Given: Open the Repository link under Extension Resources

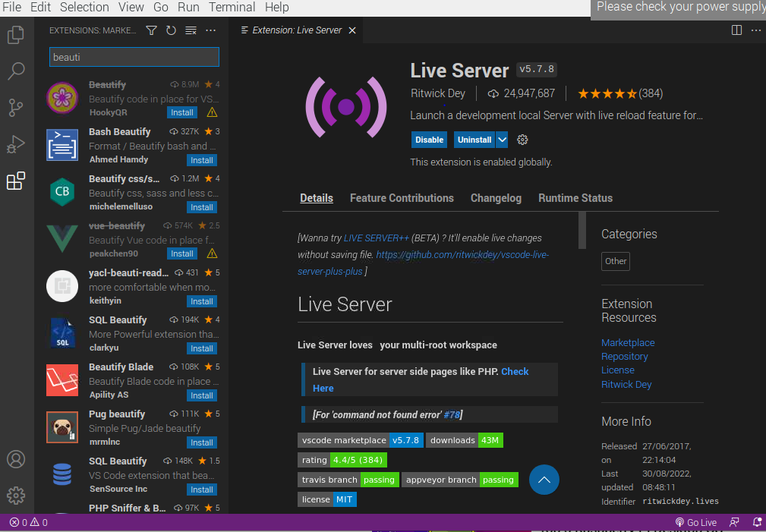Looking at the screenshot, I should point(624,357).
